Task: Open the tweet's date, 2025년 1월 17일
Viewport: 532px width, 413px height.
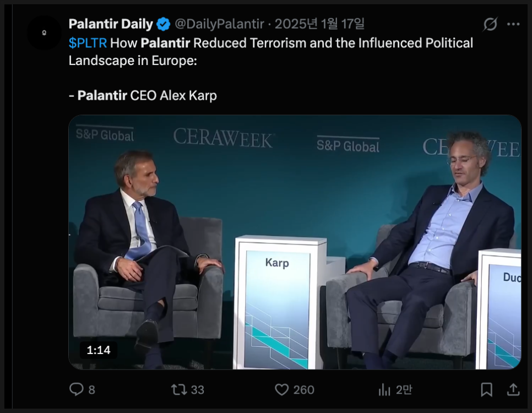Action: (x=319, y=24)
